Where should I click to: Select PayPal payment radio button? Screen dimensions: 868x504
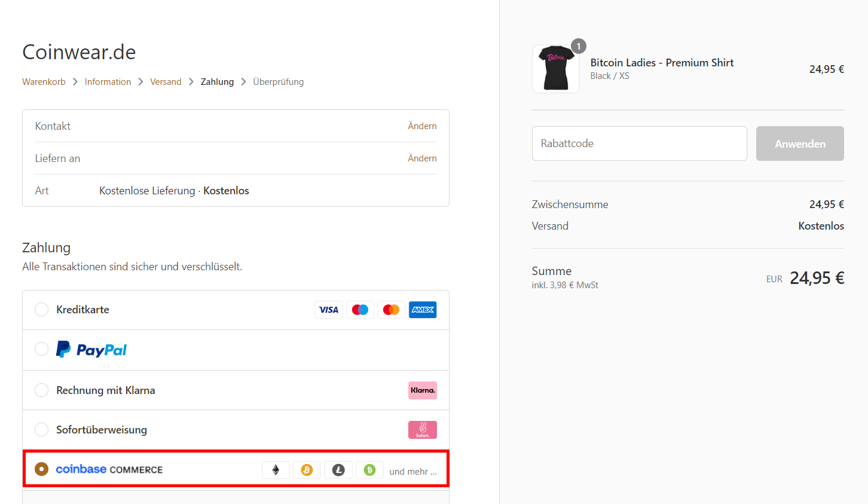41,349
